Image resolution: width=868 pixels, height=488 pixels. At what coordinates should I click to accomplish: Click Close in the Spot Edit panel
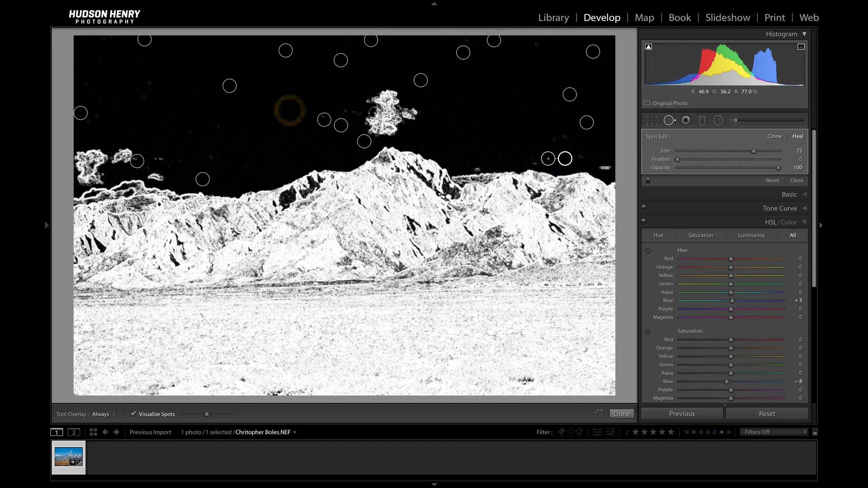click(x=796, y=180)
